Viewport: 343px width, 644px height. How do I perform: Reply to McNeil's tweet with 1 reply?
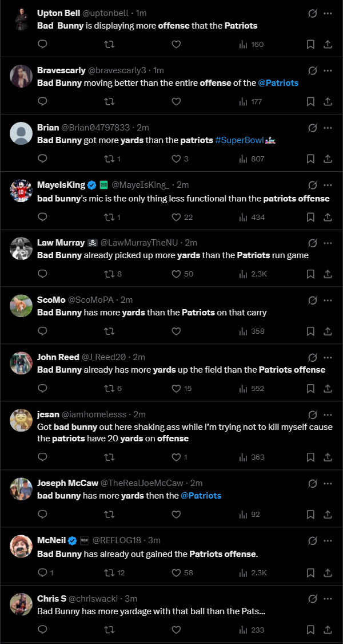coord(42,572)
